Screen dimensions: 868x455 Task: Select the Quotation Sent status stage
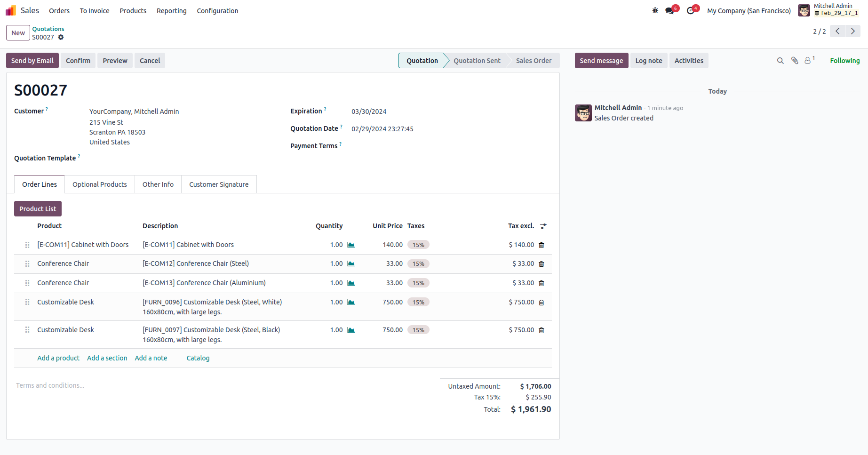point(477,61)
